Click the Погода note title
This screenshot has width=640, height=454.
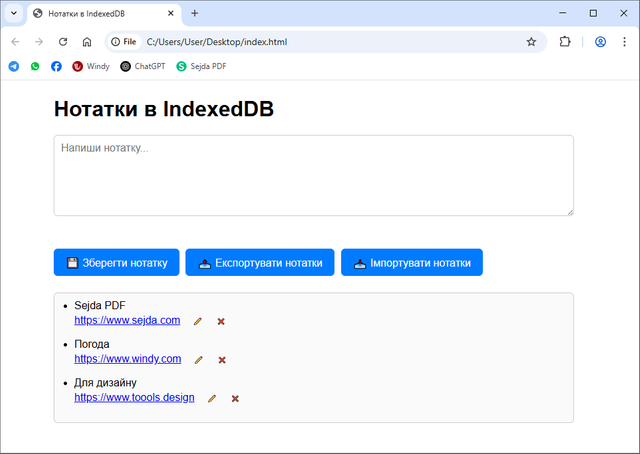point(92,344)
